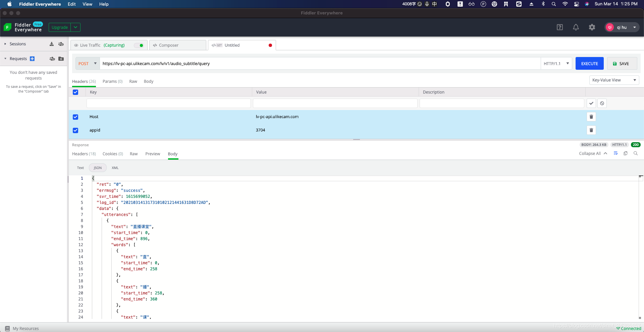
Task: Delete the Host header row
Action: click(x=591, y=117)
